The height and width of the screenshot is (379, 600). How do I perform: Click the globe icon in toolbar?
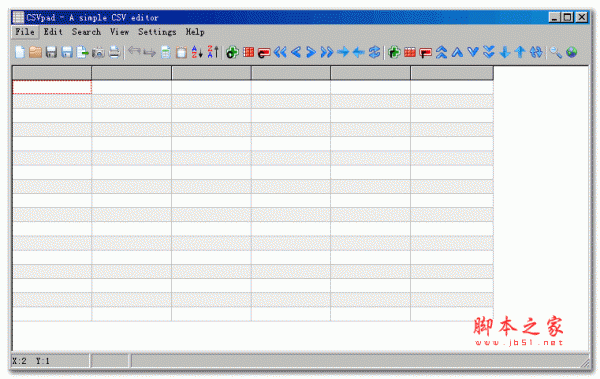click(572, 52)
